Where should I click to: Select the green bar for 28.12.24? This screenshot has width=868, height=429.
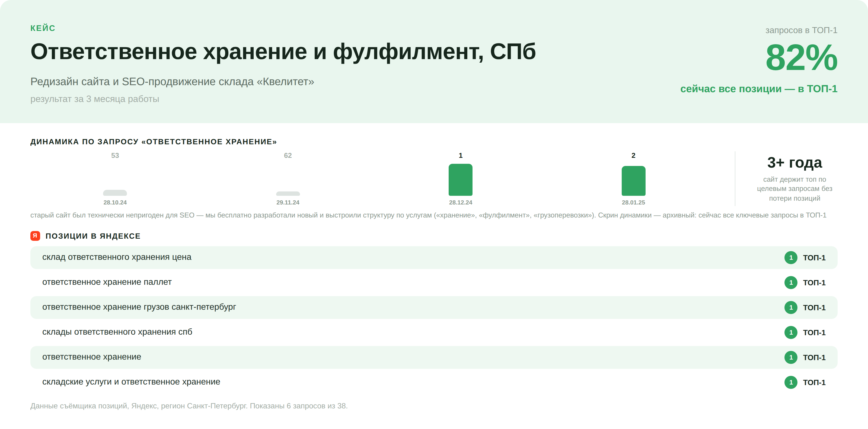point(460,180)
